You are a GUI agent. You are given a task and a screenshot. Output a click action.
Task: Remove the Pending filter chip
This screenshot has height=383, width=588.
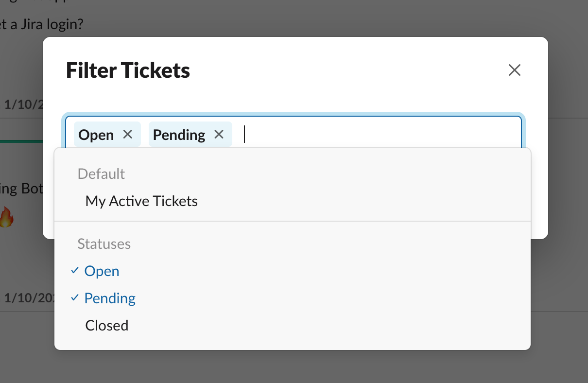(219, 134)
